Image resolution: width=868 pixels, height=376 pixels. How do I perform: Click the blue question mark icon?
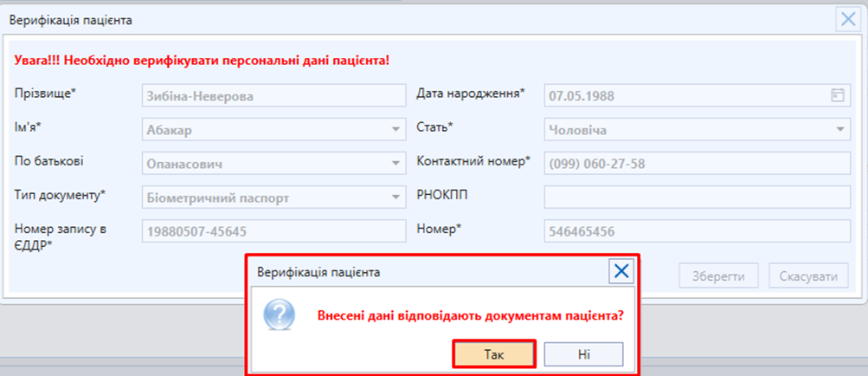(279, 316)
